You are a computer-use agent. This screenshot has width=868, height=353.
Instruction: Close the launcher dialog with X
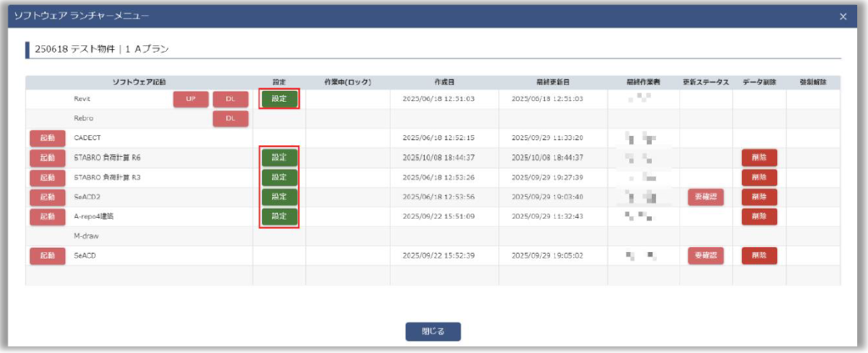(x=843, y=16)
